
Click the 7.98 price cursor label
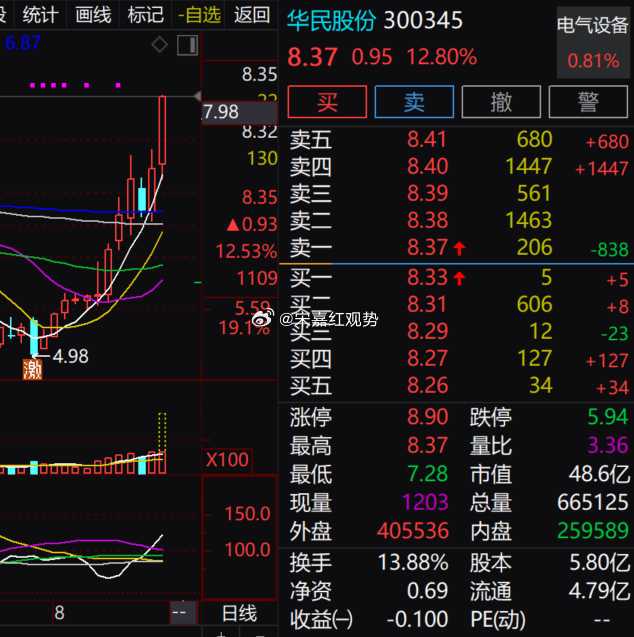(x=240, y=112)
